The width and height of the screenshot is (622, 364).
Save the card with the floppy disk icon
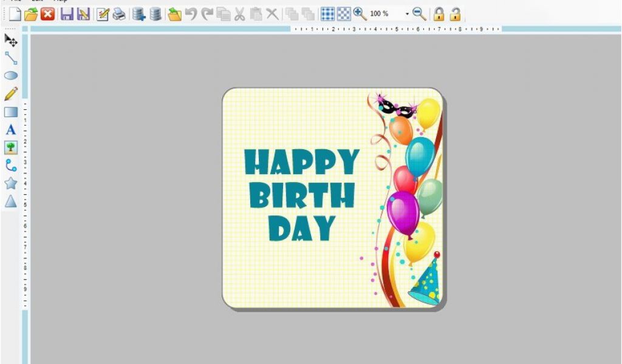pos(67,15)
